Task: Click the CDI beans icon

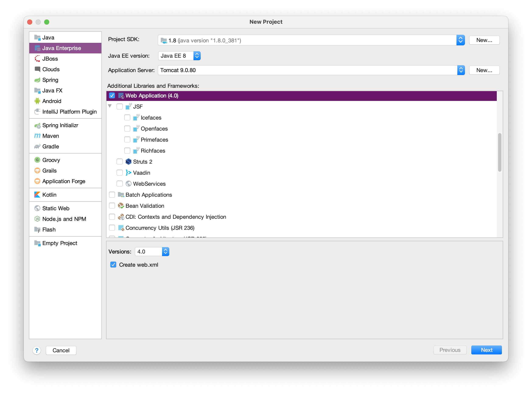Action: click(121, 217)
